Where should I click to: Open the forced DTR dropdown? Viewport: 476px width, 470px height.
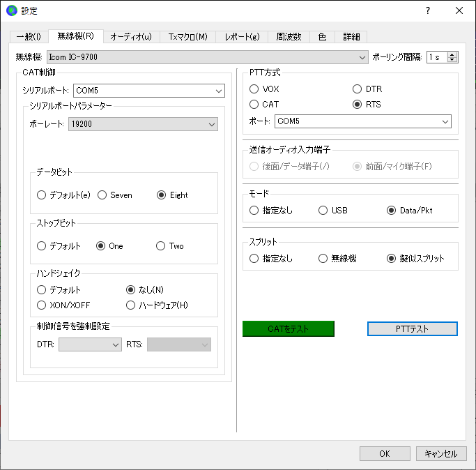90,344
